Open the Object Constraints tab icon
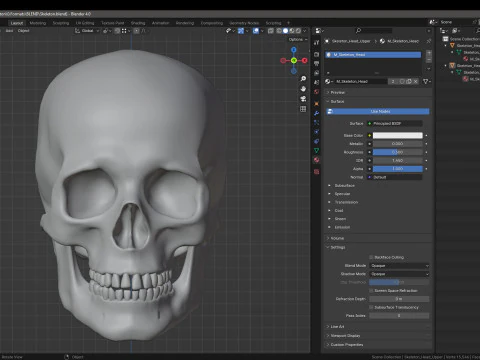 coord(316,141)
